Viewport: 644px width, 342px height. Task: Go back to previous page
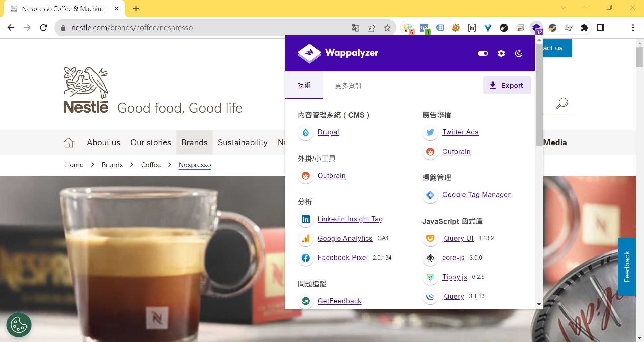(x=11, y=28)
